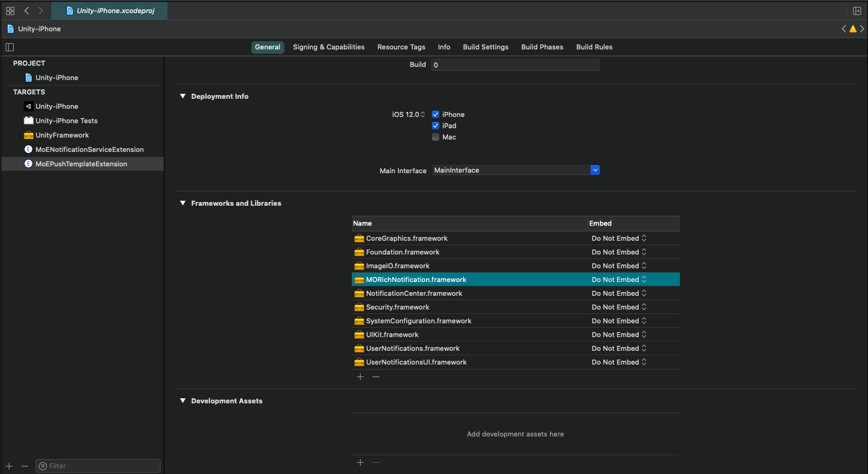Open the Resource Tags tab

tap(401, 47)
